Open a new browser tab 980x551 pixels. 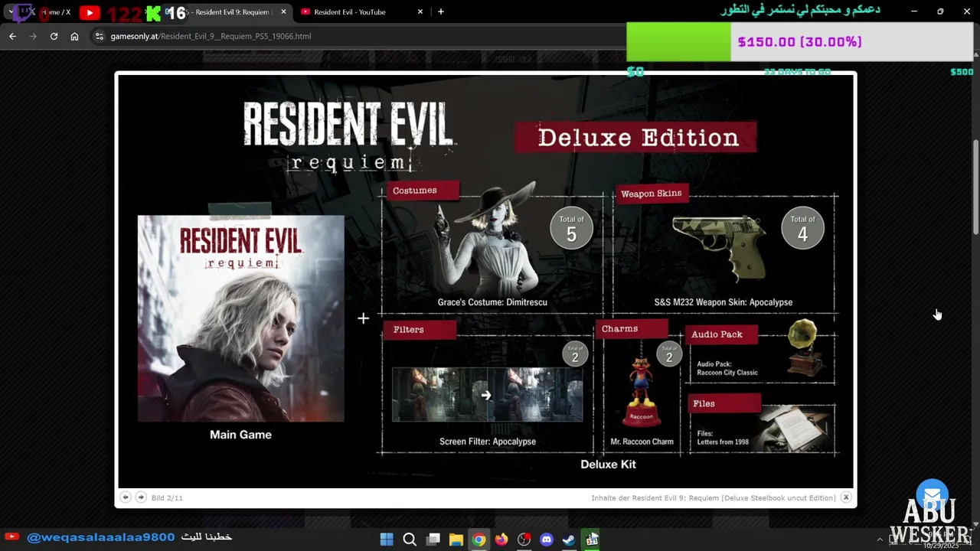pos(440,12)
